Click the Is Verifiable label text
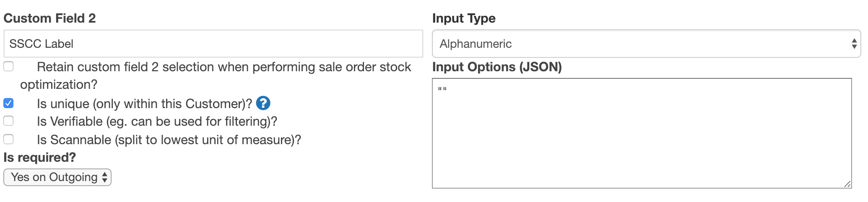 pyautogui.click(x=157, y=122)
